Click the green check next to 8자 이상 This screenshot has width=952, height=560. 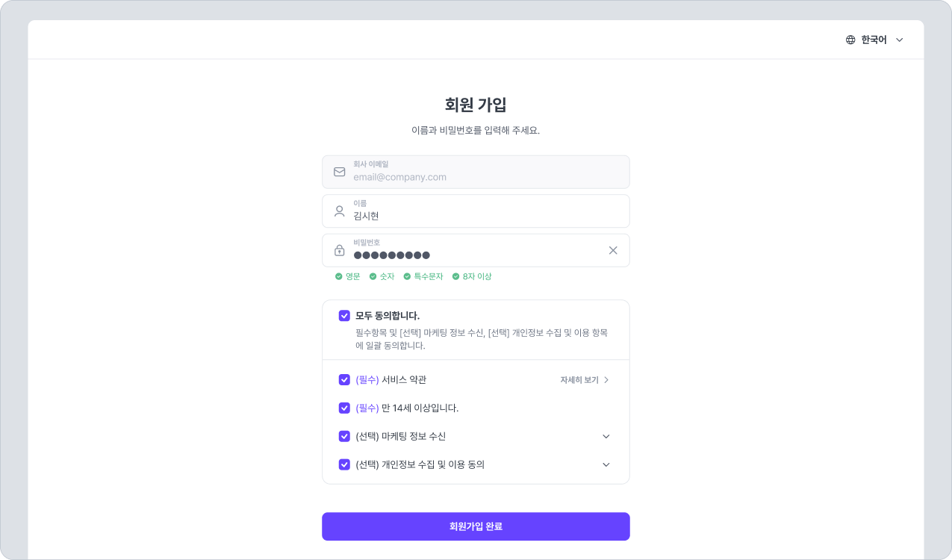[x=455, y=277]
